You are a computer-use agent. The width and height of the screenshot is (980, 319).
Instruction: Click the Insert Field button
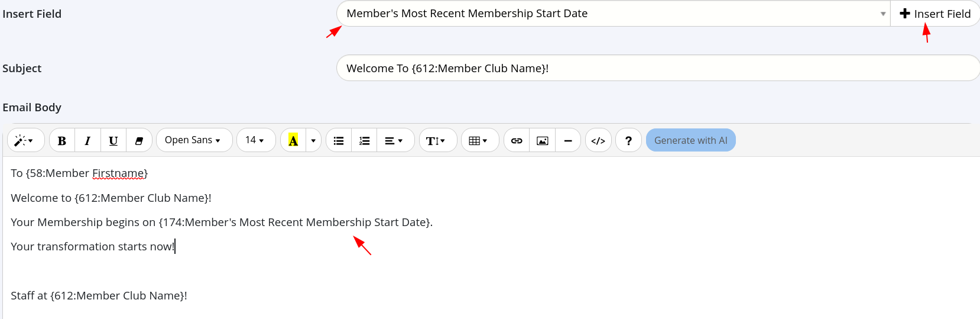coord(935,14)
